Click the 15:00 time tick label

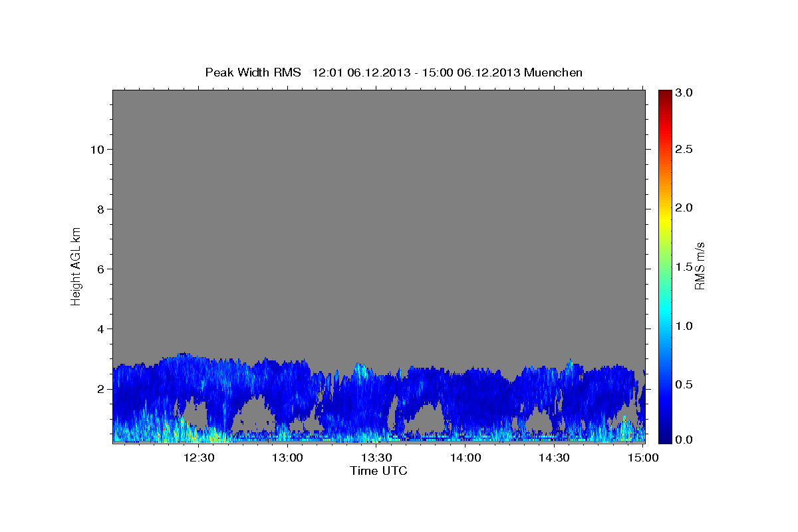click(x=642, y=458)
